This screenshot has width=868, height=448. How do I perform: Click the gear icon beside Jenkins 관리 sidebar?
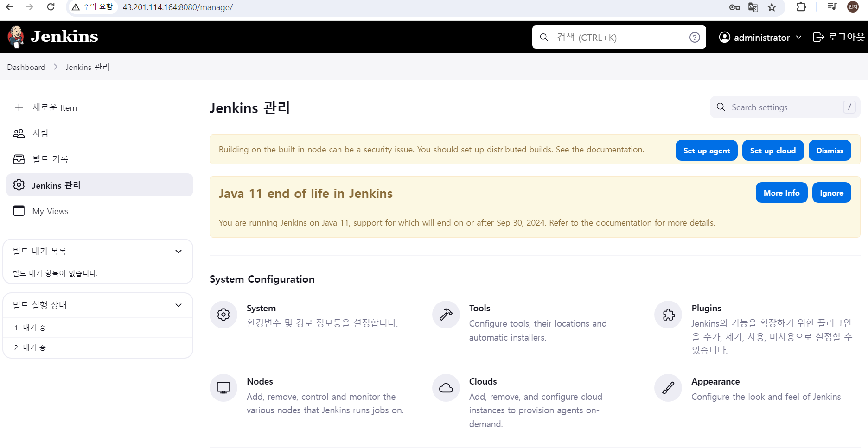pyautogui.click(x=19, y=185)
